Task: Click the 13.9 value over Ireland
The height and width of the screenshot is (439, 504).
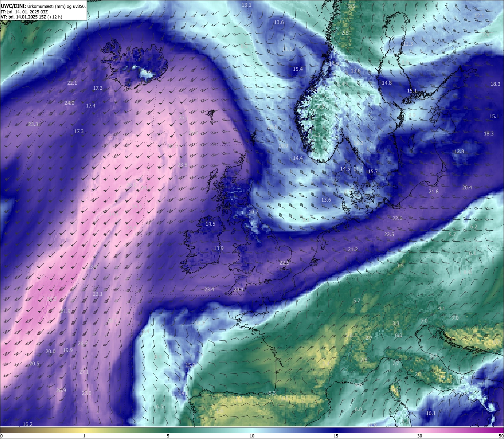Action: (219, 248)
